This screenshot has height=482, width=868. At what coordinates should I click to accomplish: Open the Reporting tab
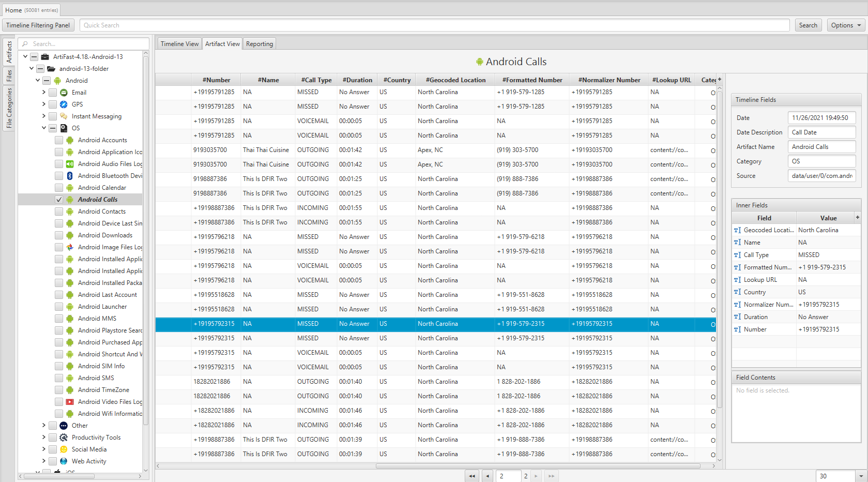point(260,44)
